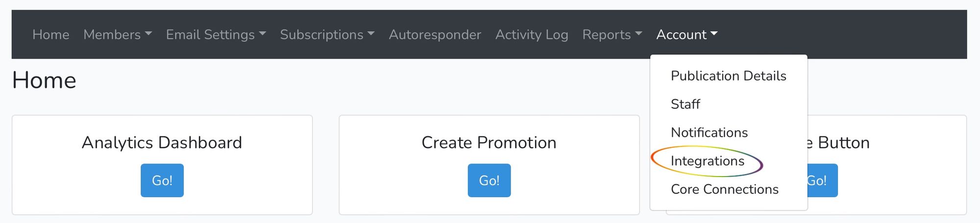The width and height of the screenshot is (980, 223).
Task: Select the Create Promotion card title
Action: (489, 142)
